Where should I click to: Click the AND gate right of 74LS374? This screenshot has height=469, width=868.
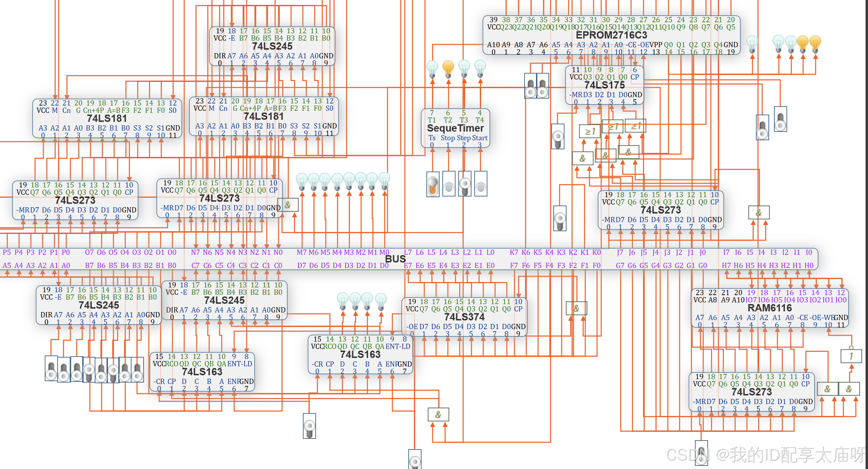[x=576, y=308]
